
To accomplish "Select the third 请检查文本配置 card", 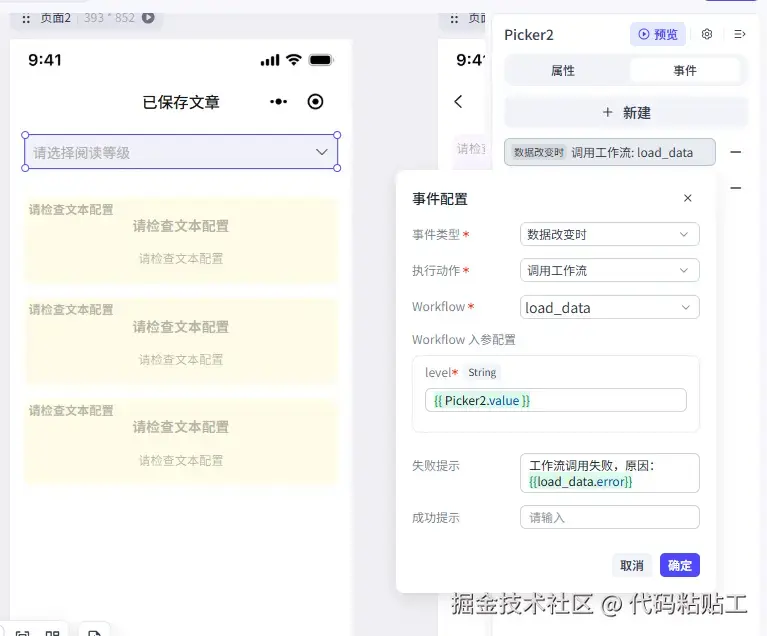I will pyautogui.click(x=181, y=442).
